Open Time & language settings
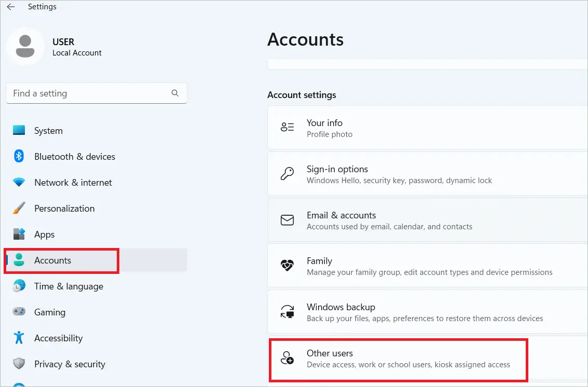 click(x=97, y=286)
